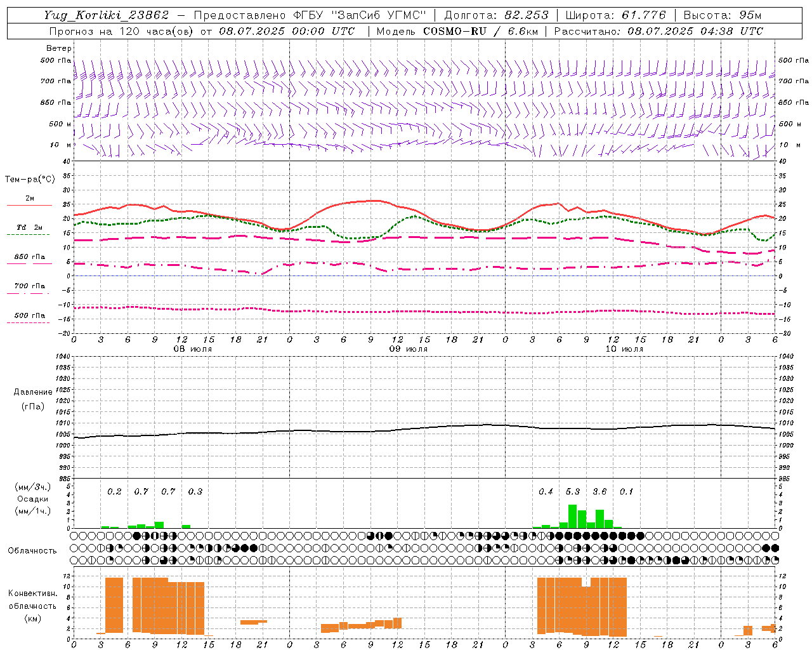The width and height of the screenshot is (812, 650).
Task: Click the 5.3 precipitation amount value
Action: (x=573, y=491)
